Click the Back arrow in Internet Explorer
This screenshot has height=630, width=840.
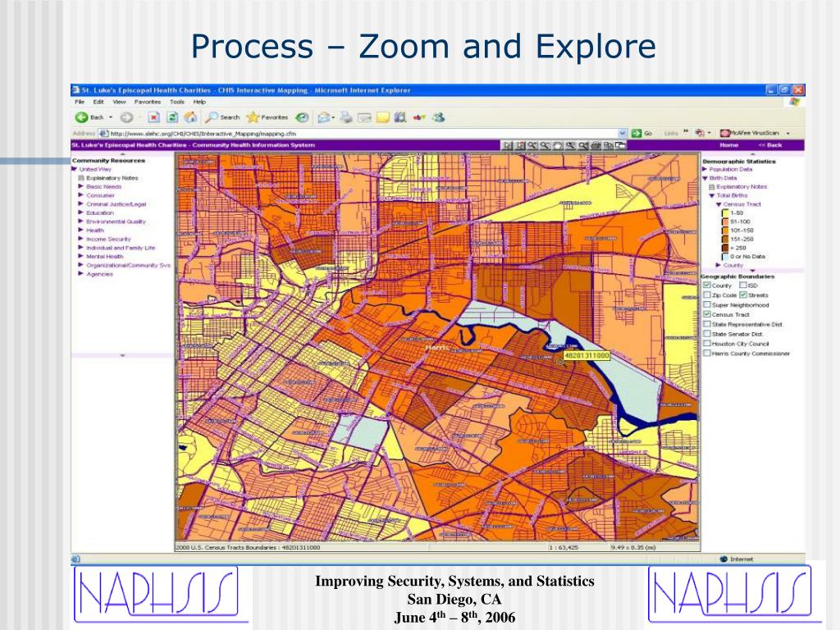tap(82, 117)
